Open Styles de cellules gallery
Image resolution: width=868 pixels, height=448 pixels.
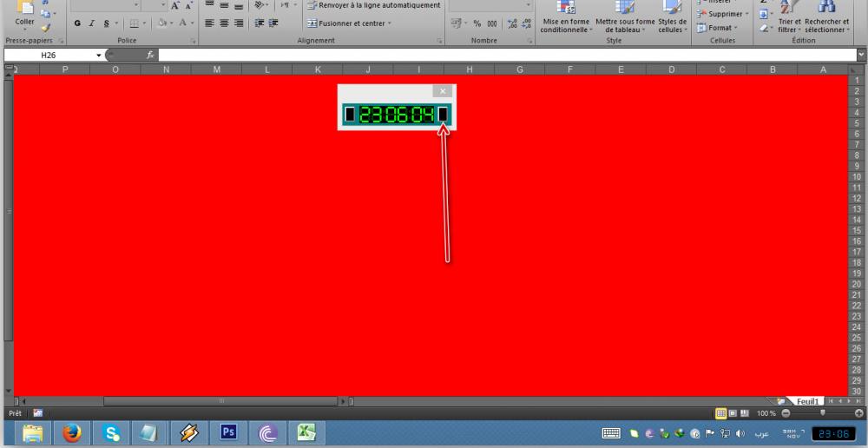672,16
